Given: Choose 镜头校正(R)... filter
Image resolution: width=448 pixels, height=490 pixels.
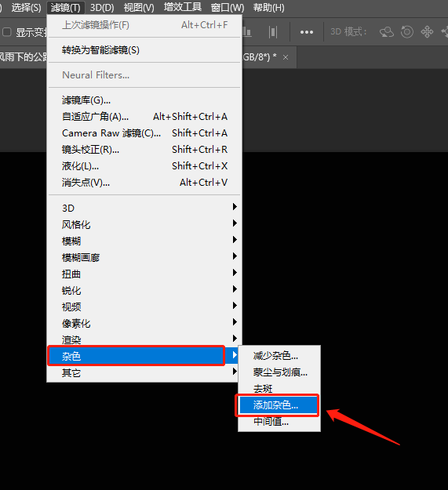Looking at the screenshot, I should point(144,150).
